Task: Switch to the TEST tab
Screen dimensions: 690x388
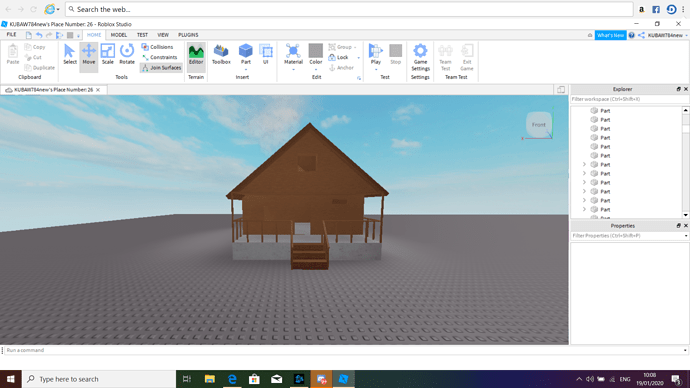Action: 142,35
